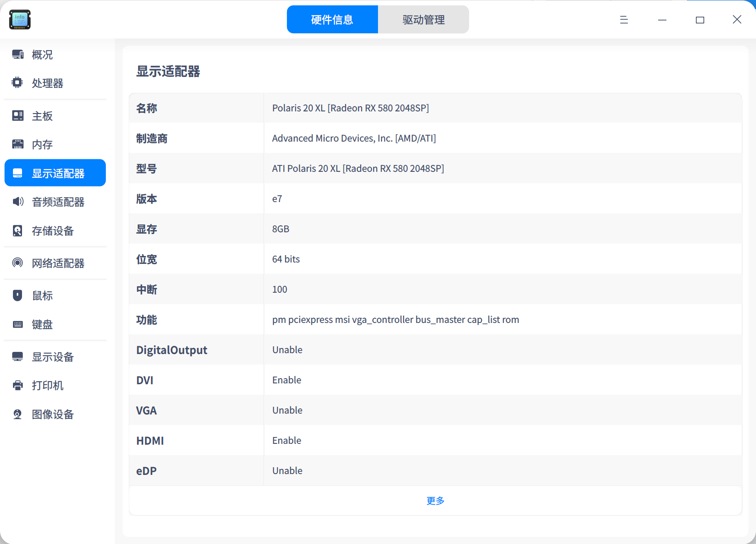Click the interrupt value 100
The width and height of the screenshot is (756, 544).
[x=280, y=289]
